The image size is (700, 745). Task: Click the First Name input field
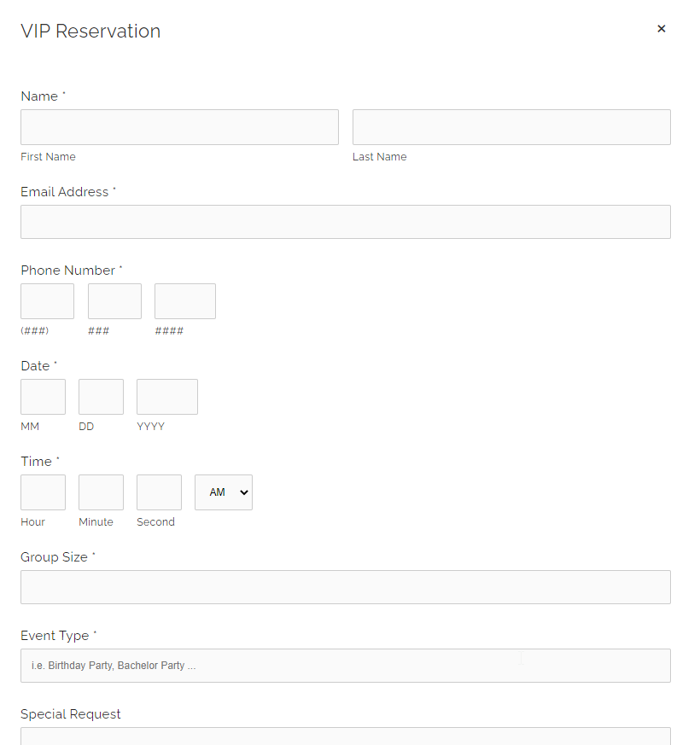[x=179, y=127]
